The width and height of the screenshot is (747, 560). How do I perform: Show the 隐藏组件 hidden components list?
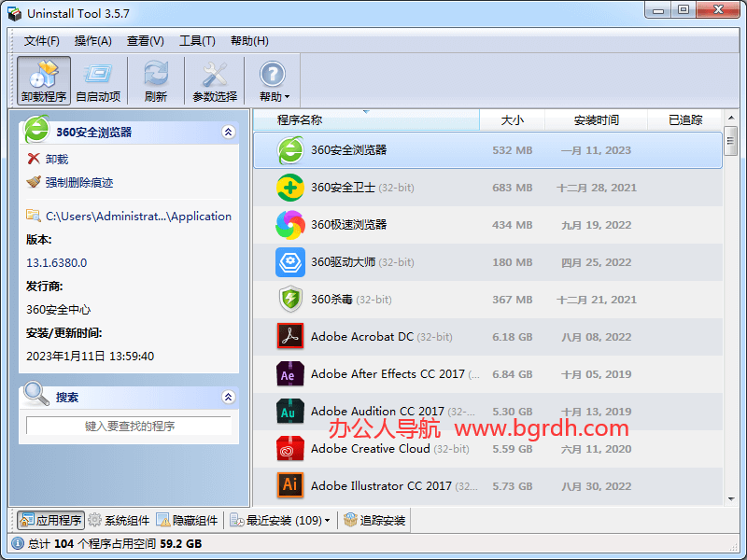(188, 521)
